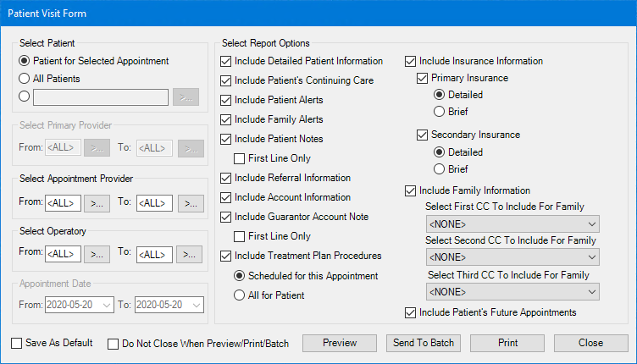Toggle Include Referral Information checkbox

pos(225,178)
